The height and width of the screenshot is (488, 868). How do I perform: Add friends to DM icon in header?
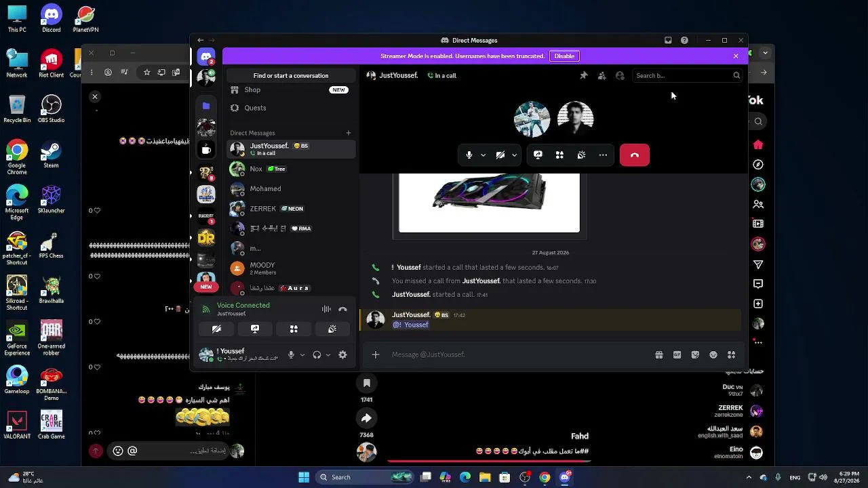click(x=601, y=76)
